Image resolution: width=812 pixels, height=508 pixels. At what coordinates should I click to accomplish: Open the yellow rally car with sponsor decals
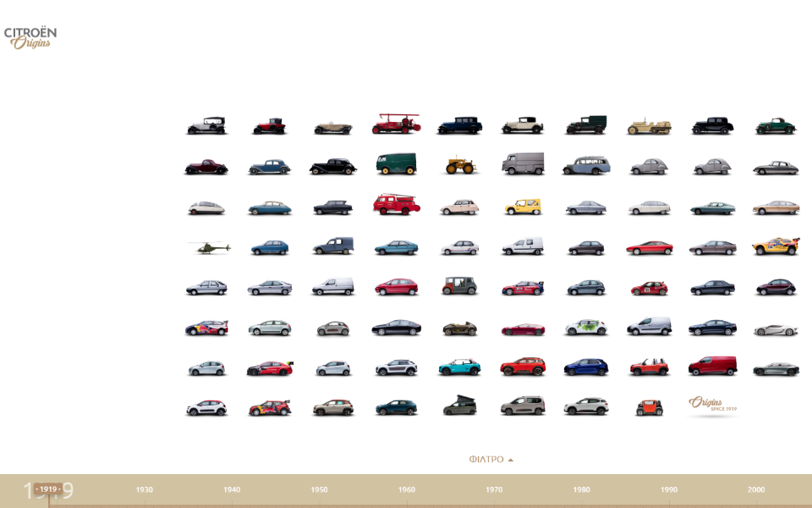775,246
